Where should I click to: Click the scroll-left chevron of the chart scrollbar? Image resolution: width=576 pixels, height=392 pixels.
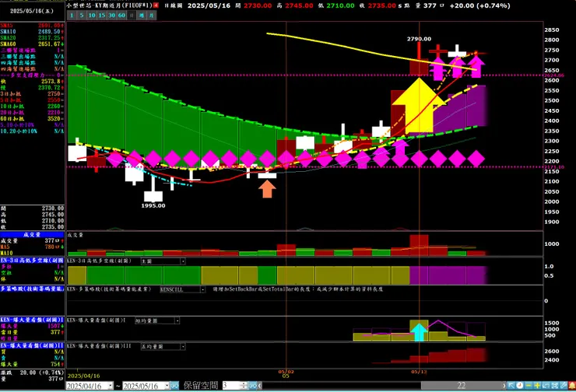pyautogui.click(x=259, y=386)
